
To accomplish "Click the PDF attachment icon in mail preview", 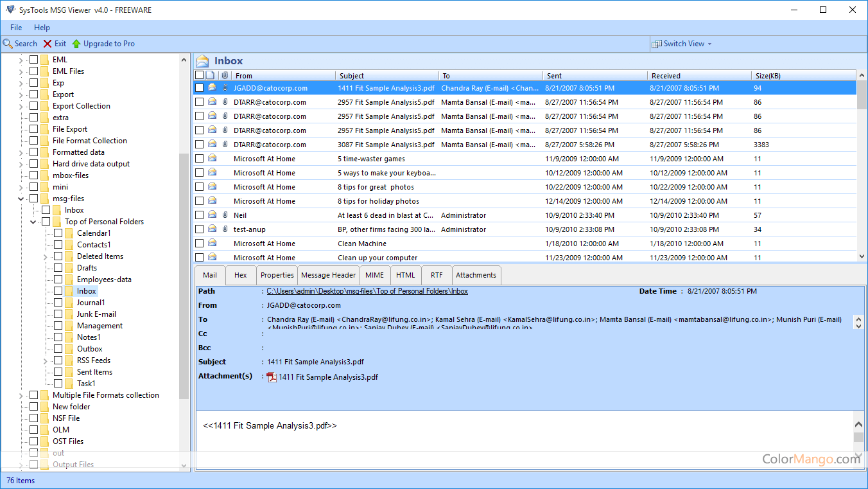I will tap(272, 377).
